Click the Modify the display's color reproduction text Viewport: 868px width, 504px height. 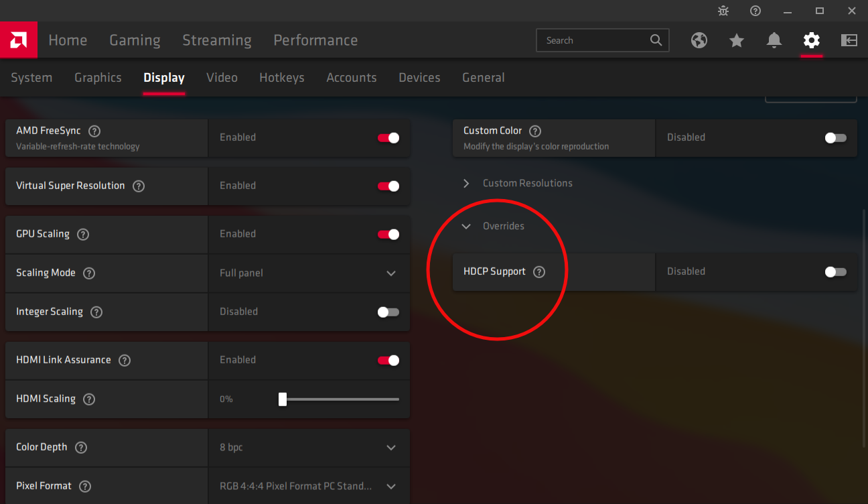(536, 146)
